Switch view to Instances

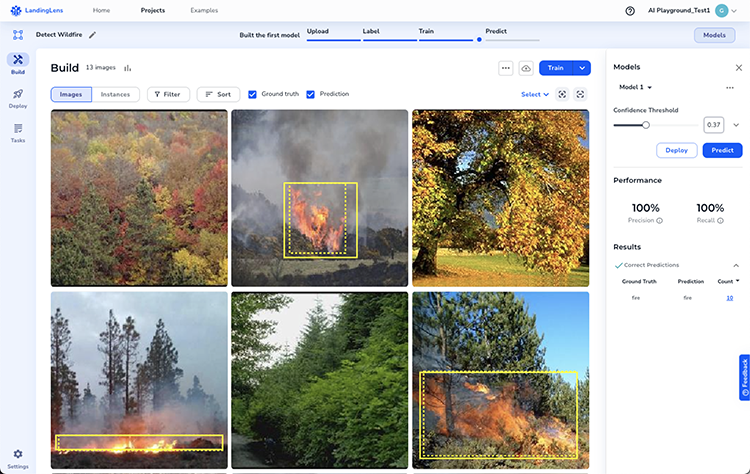(x=116, y=94)
